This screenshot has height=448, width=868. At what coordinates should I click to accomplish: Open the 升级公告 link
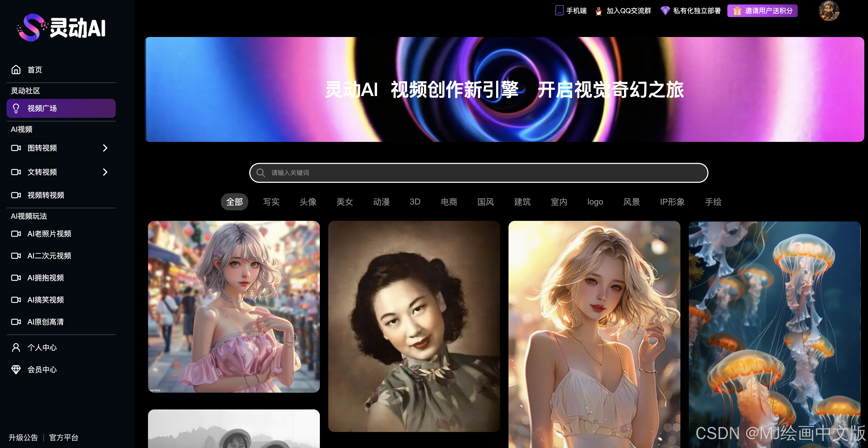click(x=23, y=438)
